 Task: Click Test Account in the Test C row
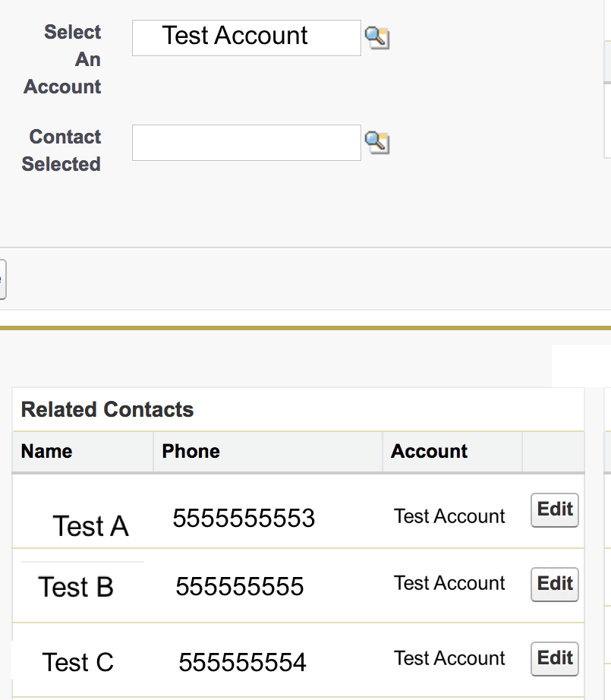pyautogui.click(x=449, y=658)
